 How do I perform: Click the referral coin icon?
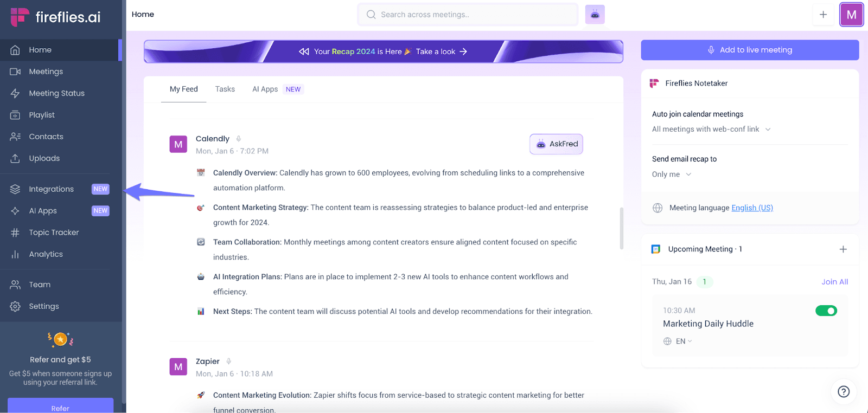click(x=60, y=339)
